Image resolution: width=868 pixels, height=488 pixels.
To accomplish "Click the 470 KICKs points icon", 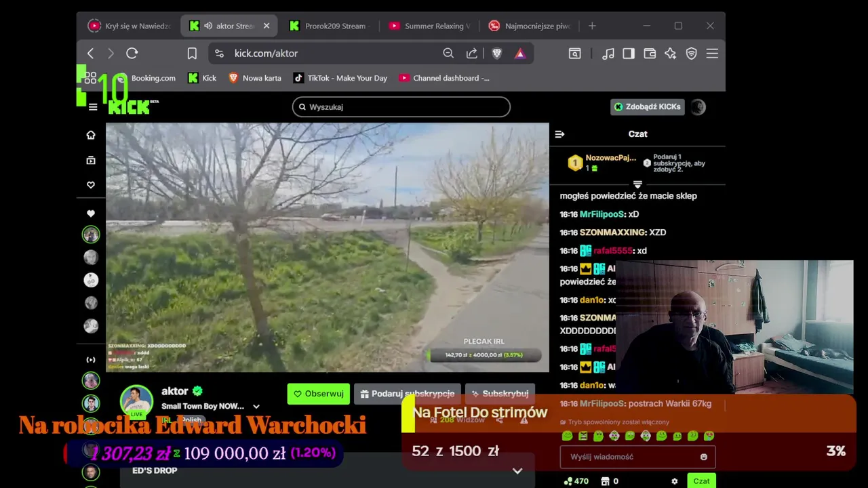I will pyautogui.click(x=568, y=481).
